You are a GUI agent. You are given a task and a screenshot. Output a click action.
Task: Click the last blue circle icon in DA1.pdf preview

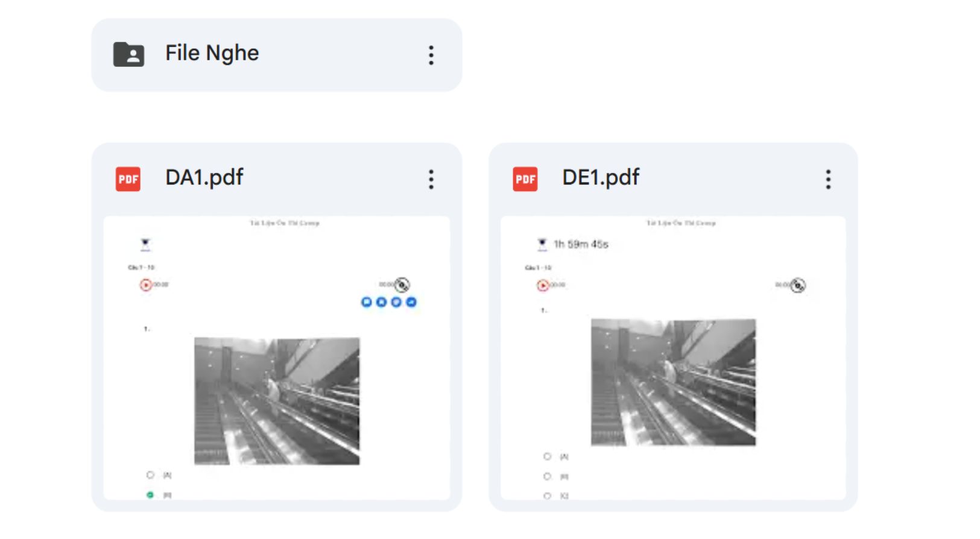click(411, 302)
